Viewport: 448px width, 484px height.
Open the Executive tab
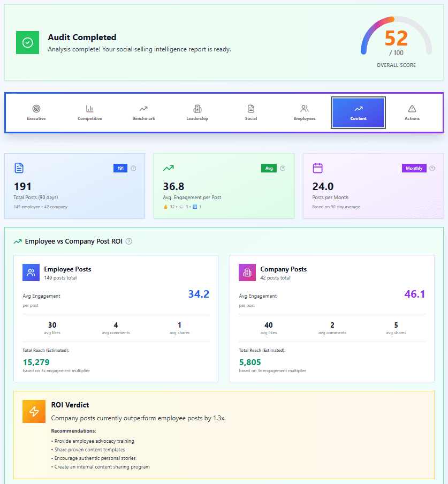(36, 112)
